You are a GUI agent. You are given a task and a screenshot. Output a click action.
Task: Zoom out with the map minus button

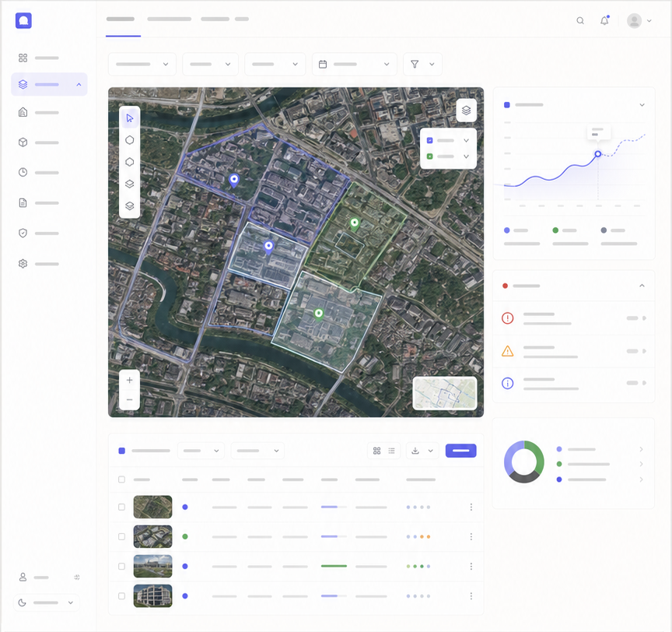click(x=129, y=399)
